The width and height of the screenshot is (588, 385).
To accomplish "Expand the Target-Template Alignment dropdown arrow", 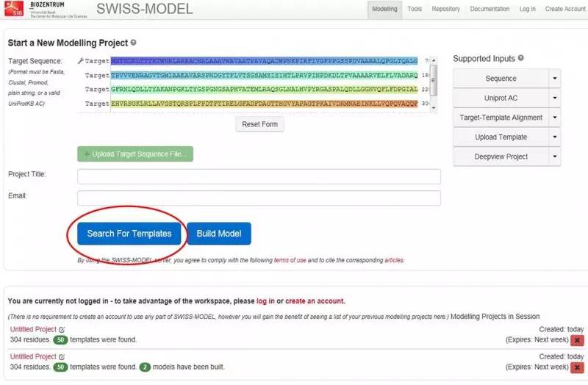I will tap(555, 118).
